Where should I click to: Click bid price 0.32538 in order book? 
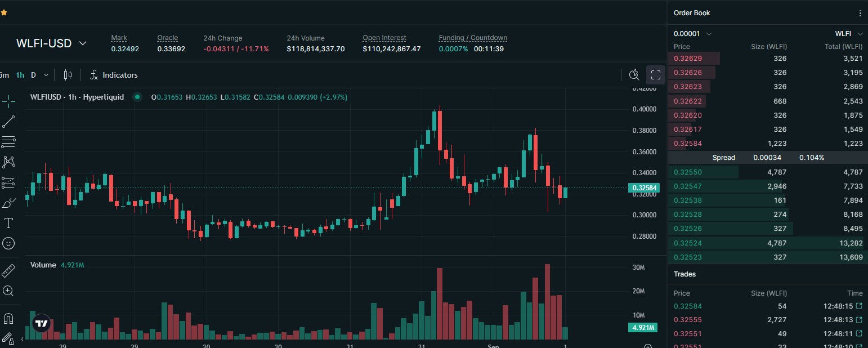tap(688, 200)
